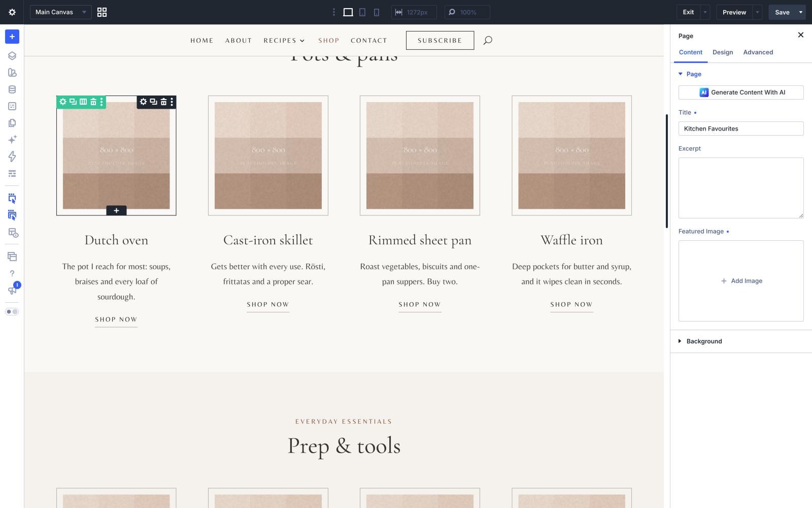Open dark module settings gear icon
Screen dimensions: 812x508
(x=144, y=102)
